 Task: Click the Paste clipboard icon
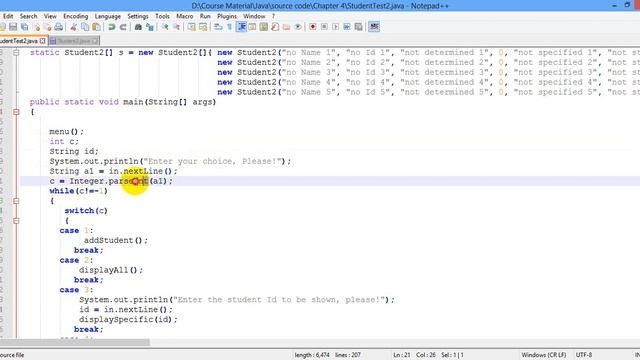(96, 27)
